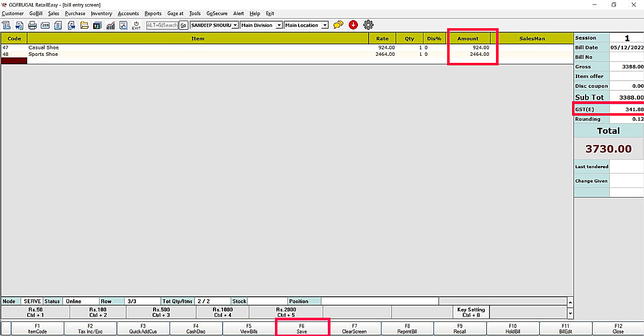Open the Reports menu
Viewport: 644px width, 336px height.
click(x=153, y=14)
